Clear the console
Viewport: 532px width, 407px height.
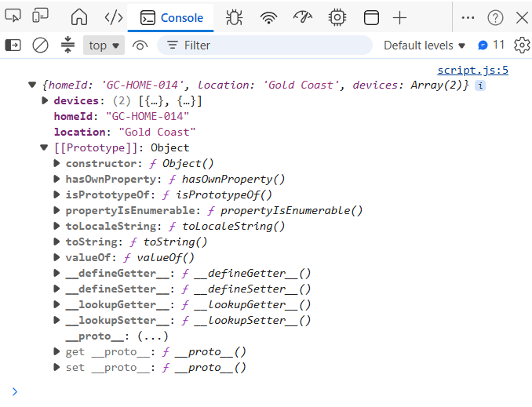[x=40, y=45]
